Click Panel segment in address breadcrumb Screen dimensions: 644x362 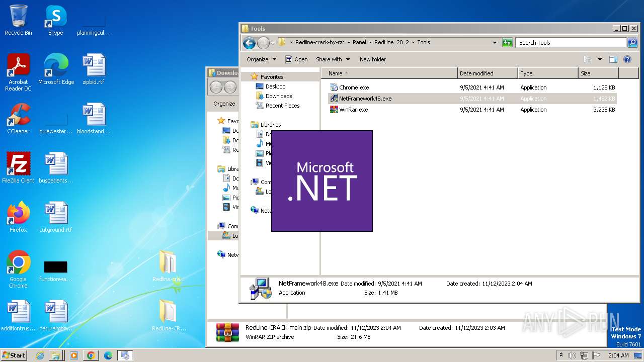[359, 43]
